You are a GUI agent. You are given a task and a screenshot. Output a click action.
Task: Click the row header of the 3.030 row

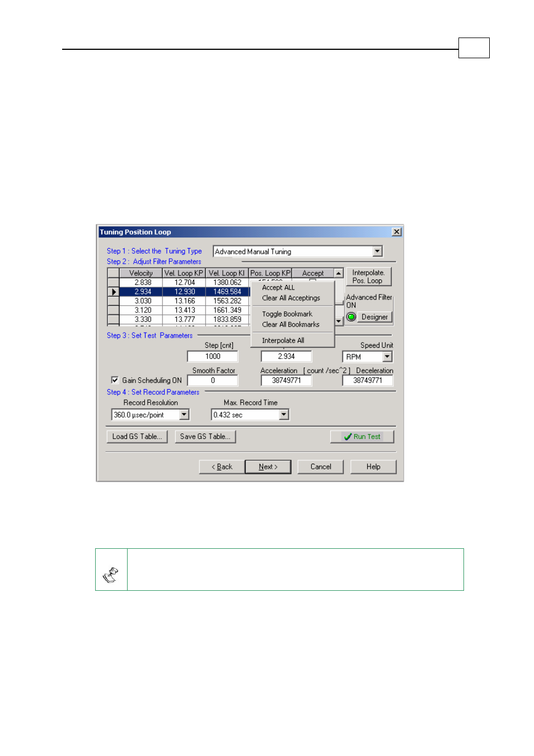(114, 301)
